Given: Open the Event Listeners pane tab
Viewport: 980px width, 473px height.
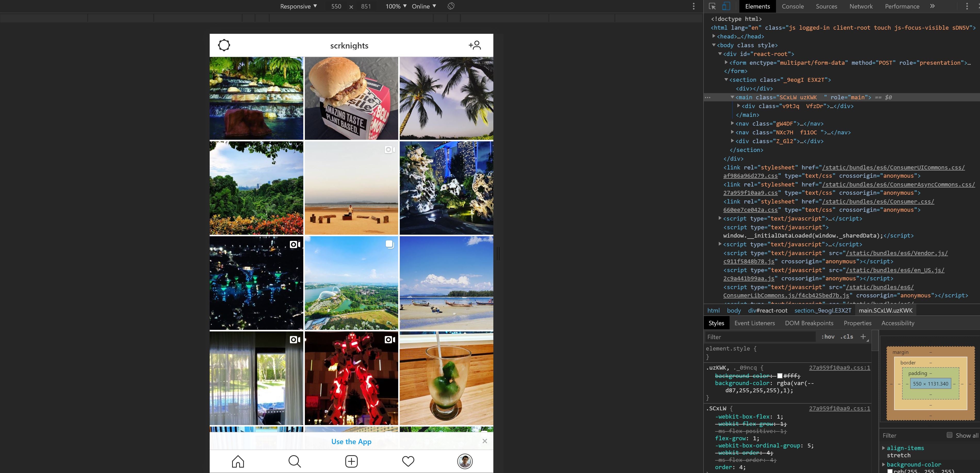Looking at the screenshot, I should tap(754, 323).
